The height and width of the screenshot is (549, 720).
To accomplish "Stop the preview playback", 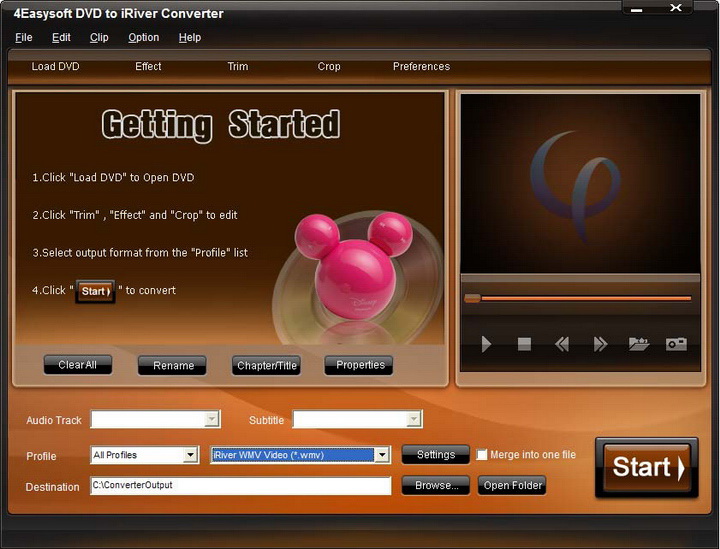I will click(524, 344).
